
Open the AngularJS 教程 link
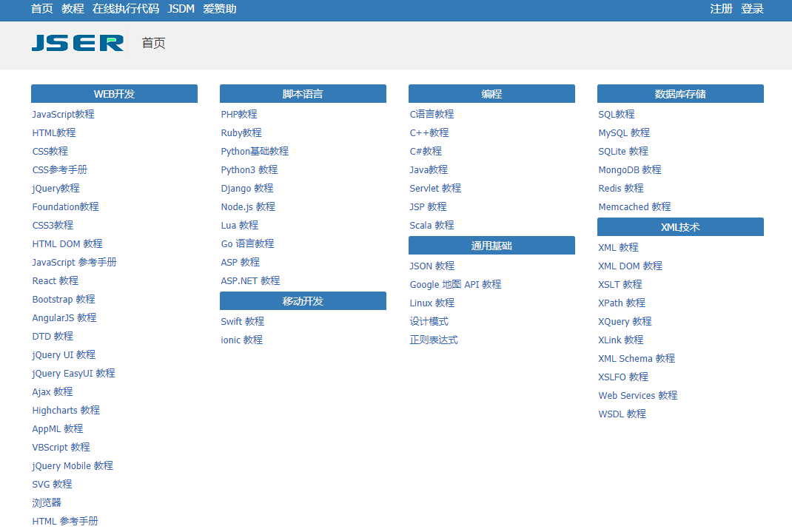pyautogui.click(x=64, y=318)
